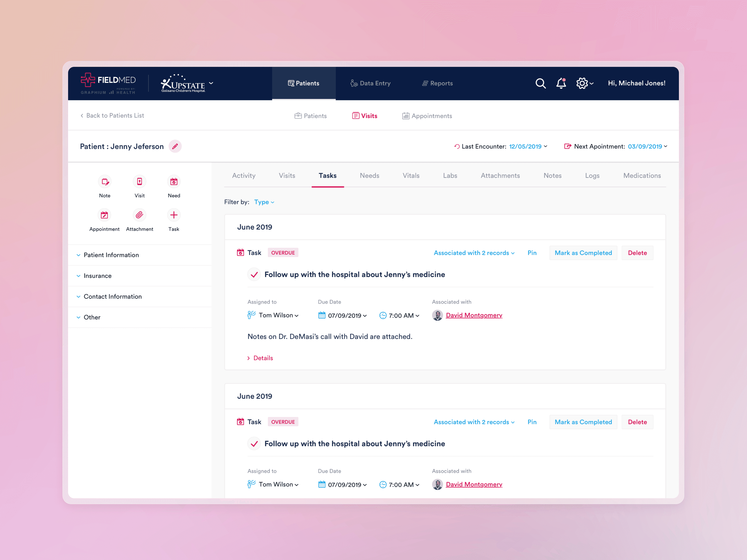
Task: Add a Need via the Need icon
Action: pos(174,181)
